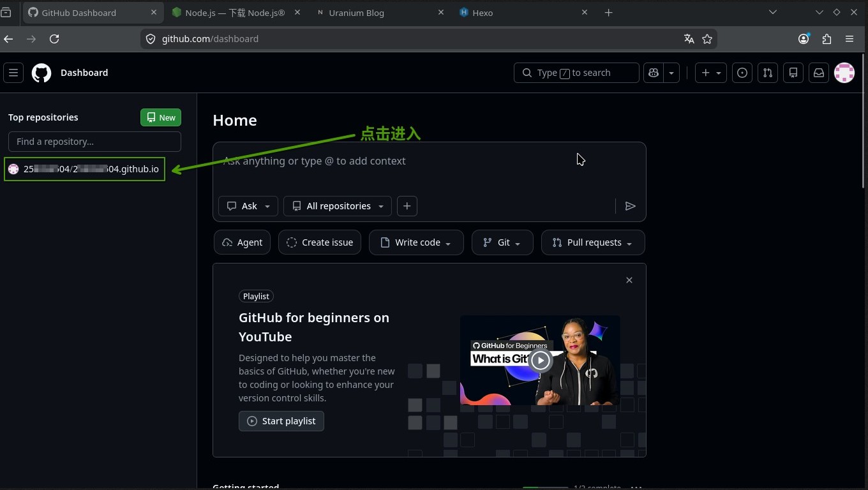868x490 pixels.
Task: Expand the Copilot dropdown arrow
Action: coord(671,73)
